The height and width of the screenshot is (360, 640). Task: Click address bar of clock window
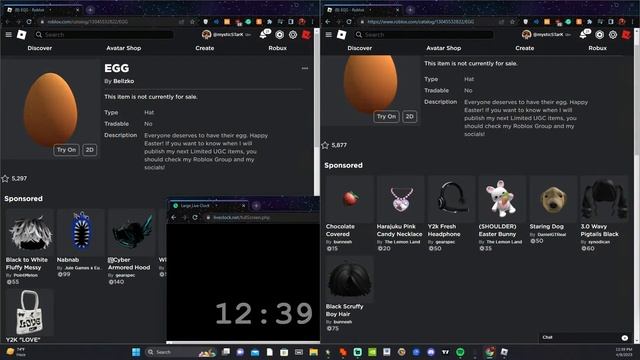(x=261, y=218)
